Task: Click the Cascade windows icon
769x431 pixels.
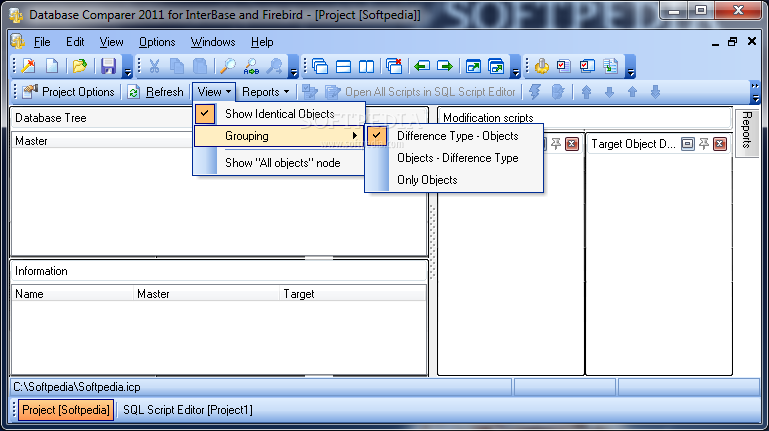Action: 320,66
